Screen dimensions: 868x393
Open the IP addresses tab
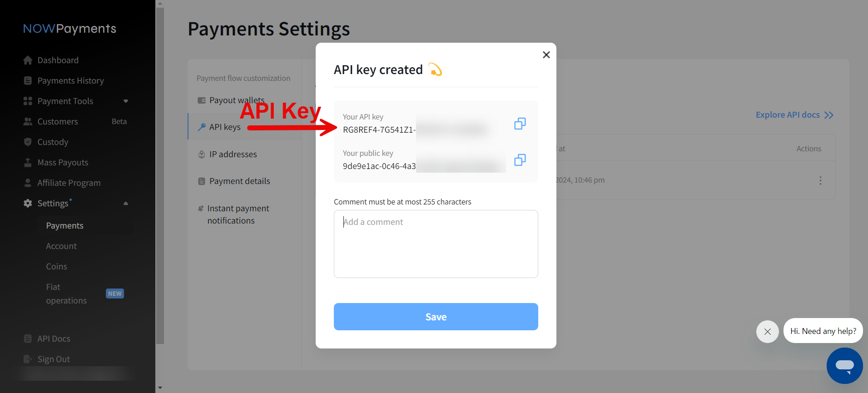click(x=233, y=154)
